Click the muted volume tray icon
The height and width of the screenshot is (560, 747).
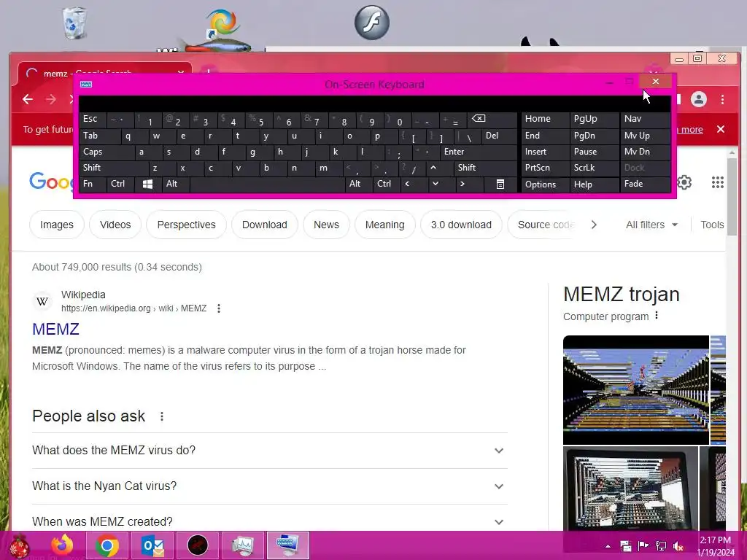678,546
